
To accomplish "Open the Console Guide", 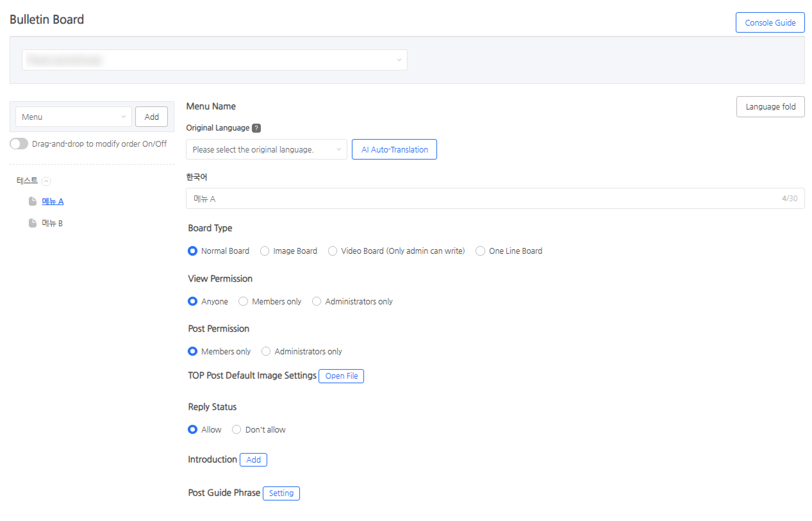I will pyautogui.click(x=770, y=23).
